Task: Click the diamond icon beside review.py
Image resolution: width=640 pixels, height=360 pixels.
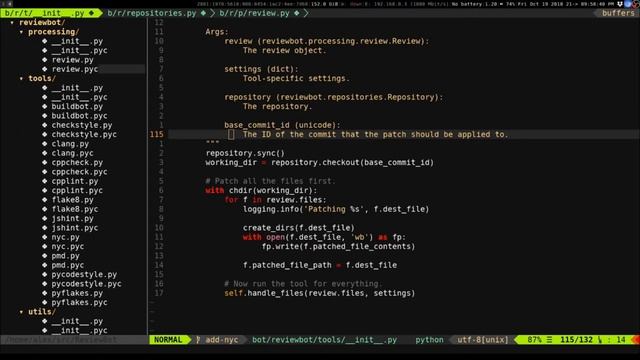Action: click(44, 60)
